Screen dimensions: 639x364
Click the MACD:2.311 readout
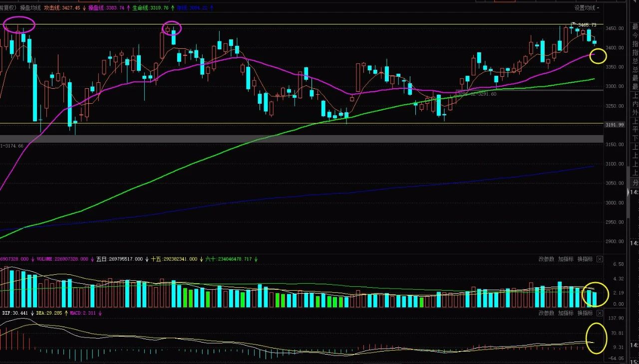(x=83, y=313)
